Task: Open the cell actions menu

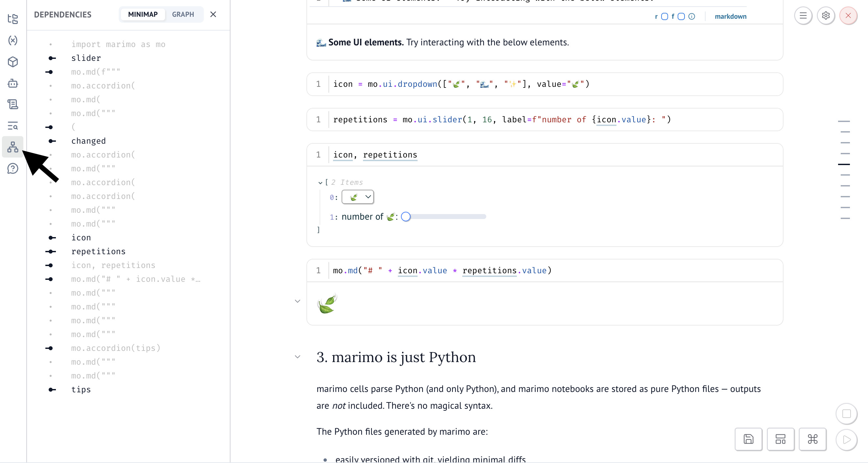Action: click(x=803, y=16)
